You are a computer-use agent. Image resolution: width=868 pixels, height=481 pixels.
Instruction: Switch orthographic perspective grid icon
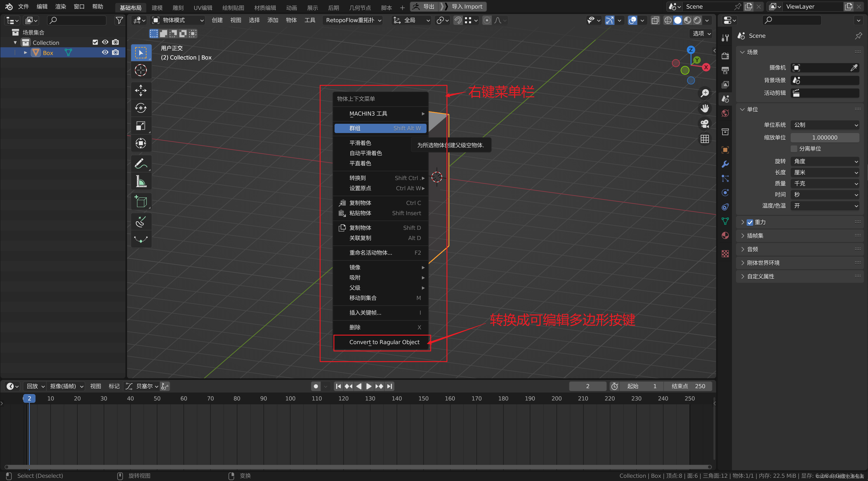[705, 139]
